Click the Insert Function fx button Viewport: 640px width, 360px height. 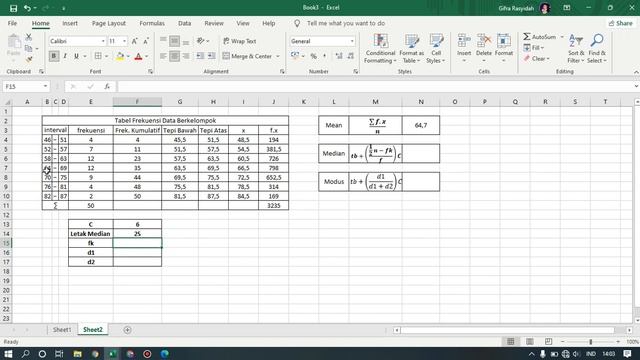coord(107,87)
